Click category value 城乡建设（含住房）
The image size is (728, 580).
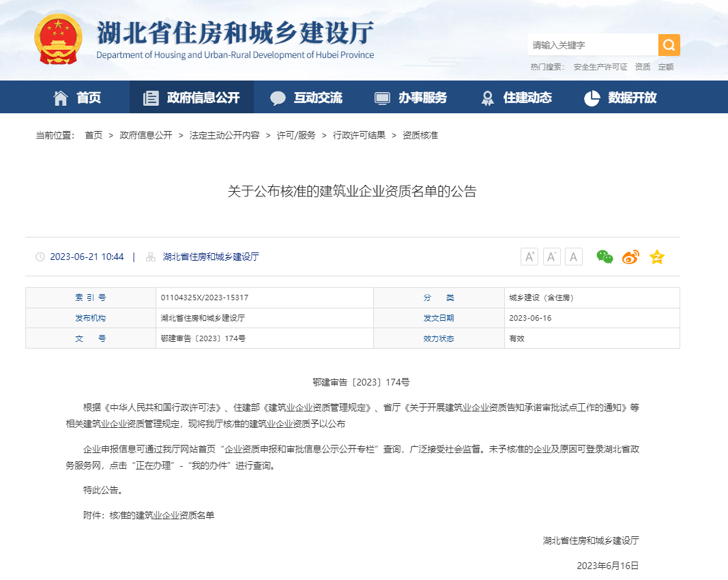[x=541, y=298]
